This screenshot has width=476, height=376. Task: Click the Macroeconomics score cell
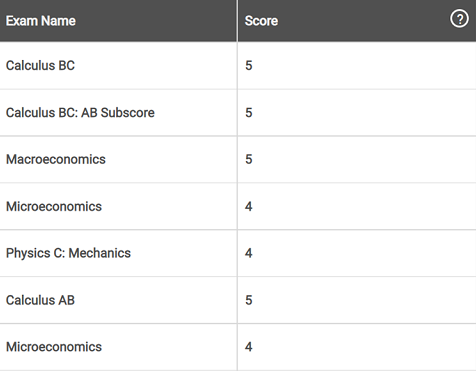357,159
